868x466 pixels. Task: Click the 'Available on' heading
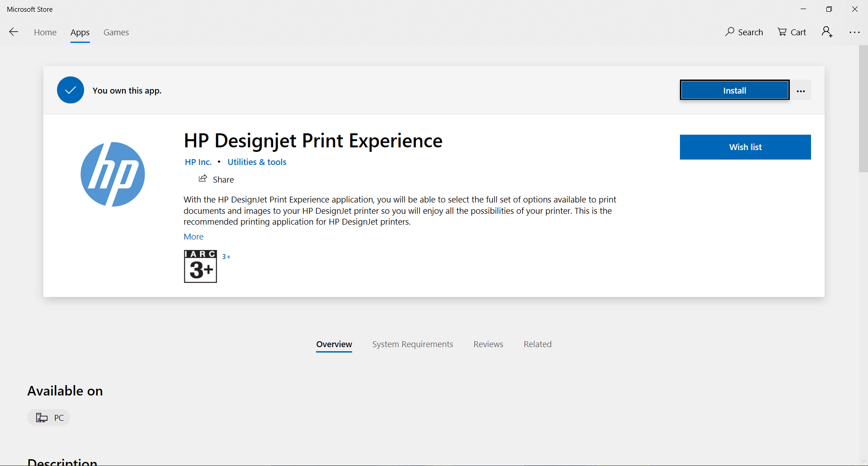click(65, 391)
